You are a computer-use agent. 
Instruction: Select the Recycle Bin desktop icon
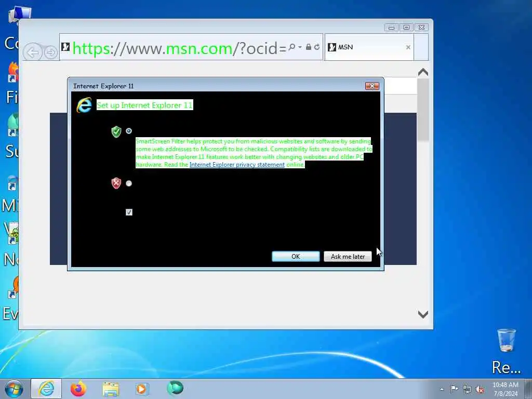point(506,351)
